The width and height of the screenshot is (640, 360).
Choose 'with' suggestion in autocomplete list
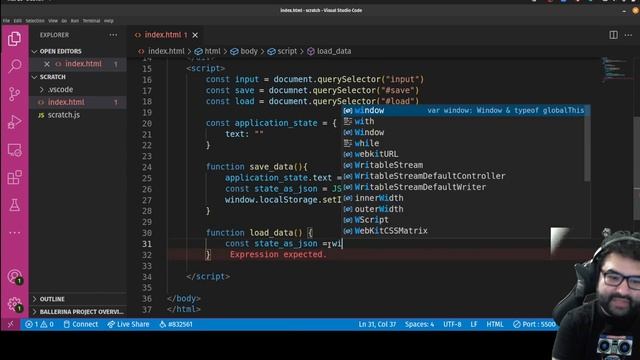point(464,122)
